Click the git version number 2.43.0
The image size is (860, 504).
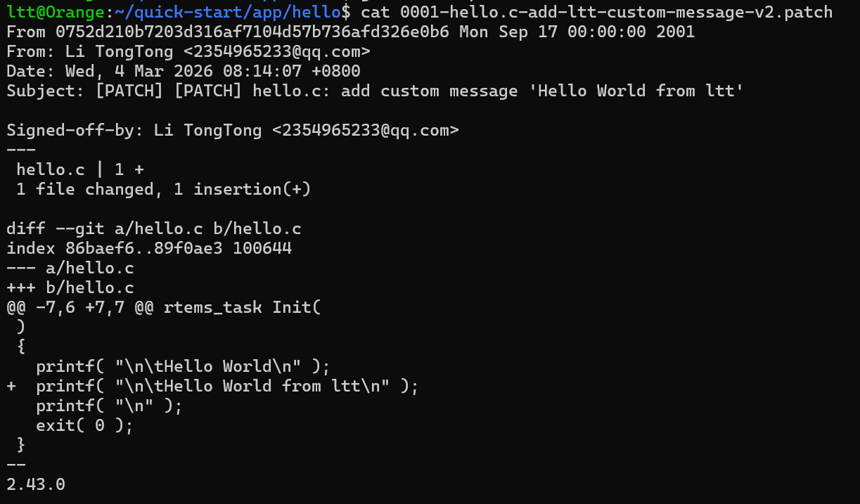coord(36,484)
